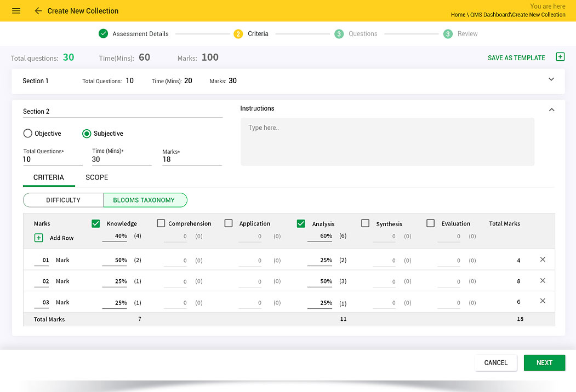Click the back arrow beside Create New Collection
The image size is (576, 392).
coord(38,11)
